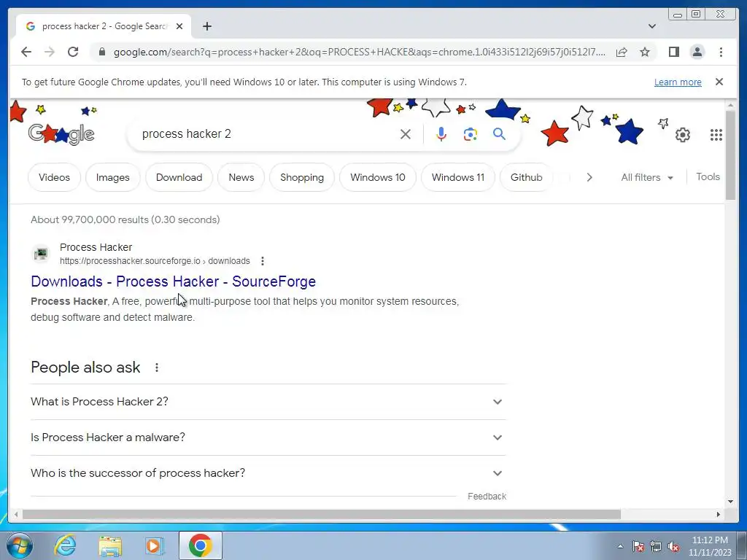Click the Feedback link
The image size is (747, 560).
(x=487, y=496)
